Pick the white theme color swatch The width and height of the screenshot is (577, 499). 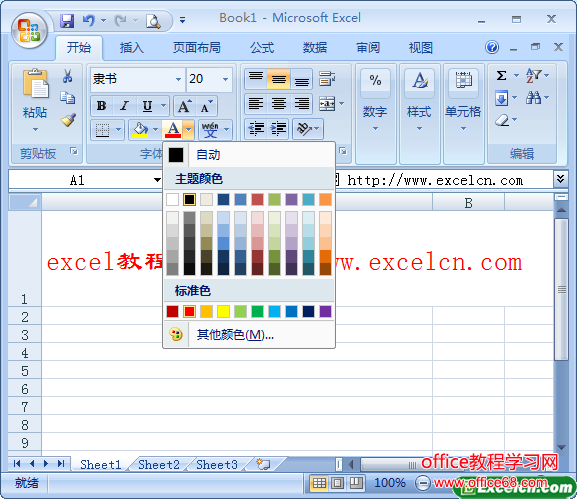coord(172,199)
